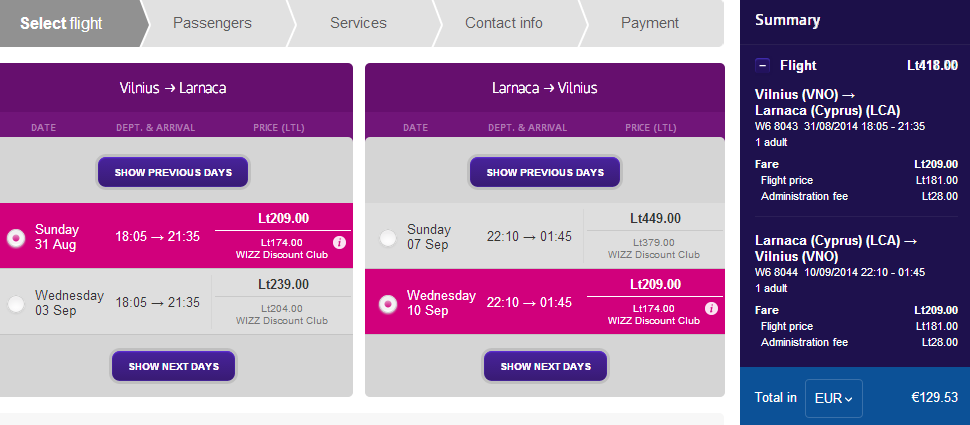970x425 pixels.
Task: Show previous days for Larnaca to Vilnius
Action: (x=545, y=172)
